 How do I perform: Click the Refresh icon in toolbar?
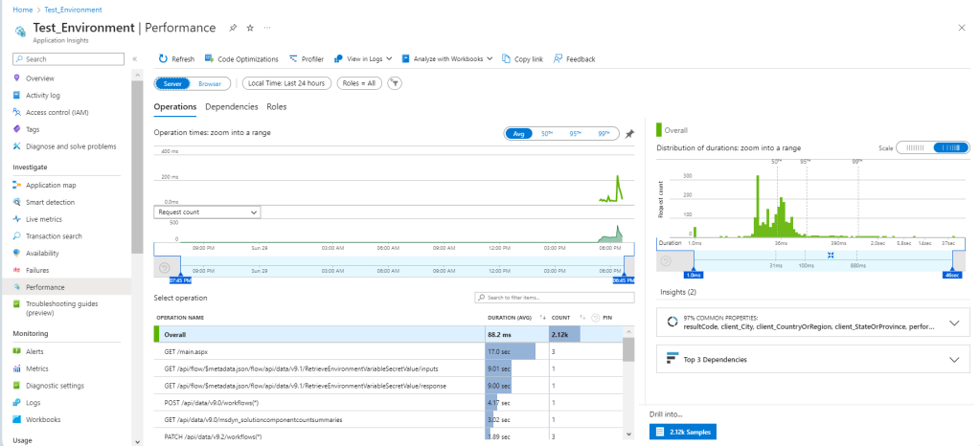click(163, 59)
